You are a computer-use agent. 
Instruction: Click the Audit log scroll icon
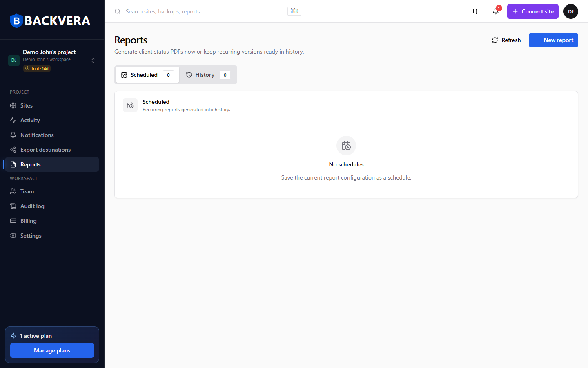pyautogui.click(x=13, y=206)
